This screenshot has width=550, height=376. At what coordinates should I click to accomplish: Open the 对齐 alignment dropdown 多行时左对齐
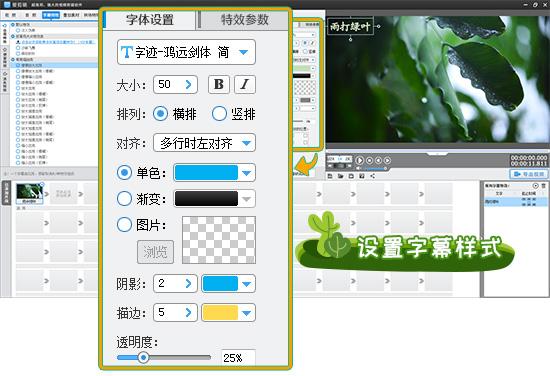coord(204,143)
